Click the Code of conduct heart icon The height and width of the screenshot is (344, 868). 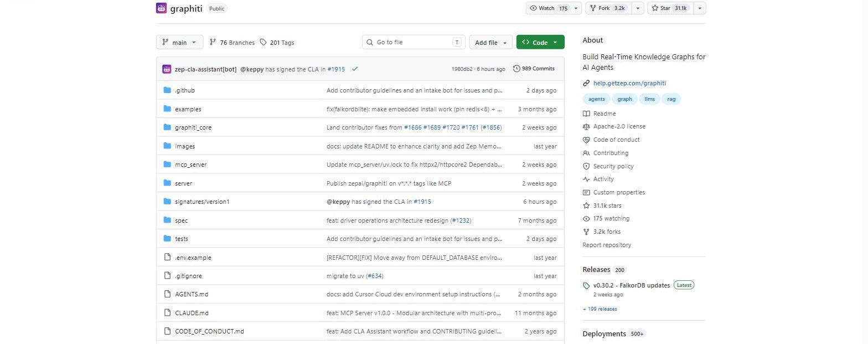(x=586, y=140)
